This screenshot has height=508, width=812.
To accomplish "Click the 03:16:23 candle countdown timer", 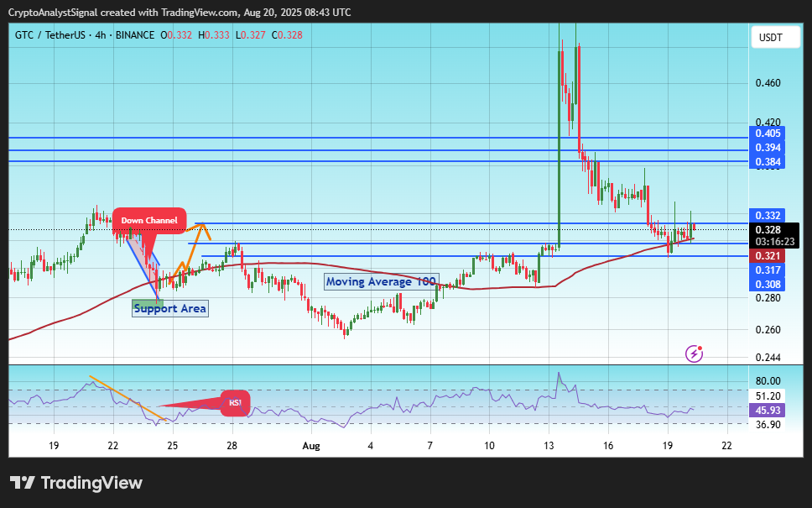I will tap(775, 242).
